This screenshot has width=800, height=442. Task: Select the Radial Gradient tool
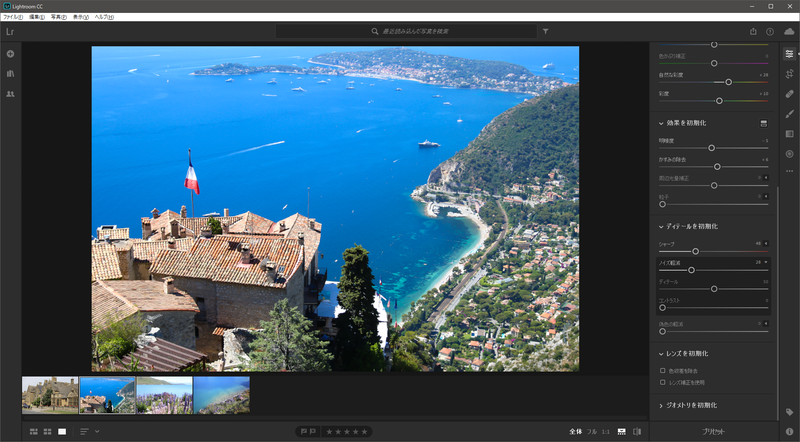point(789,154)
